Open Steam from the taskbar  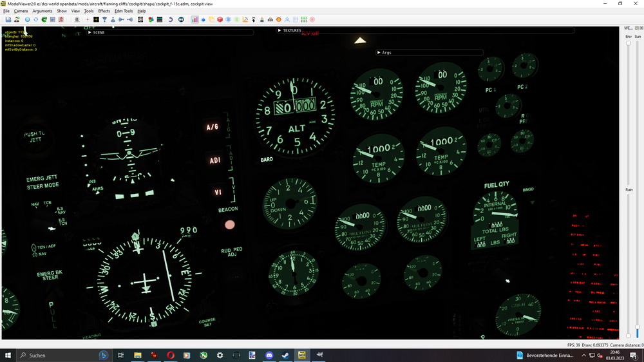285,355
